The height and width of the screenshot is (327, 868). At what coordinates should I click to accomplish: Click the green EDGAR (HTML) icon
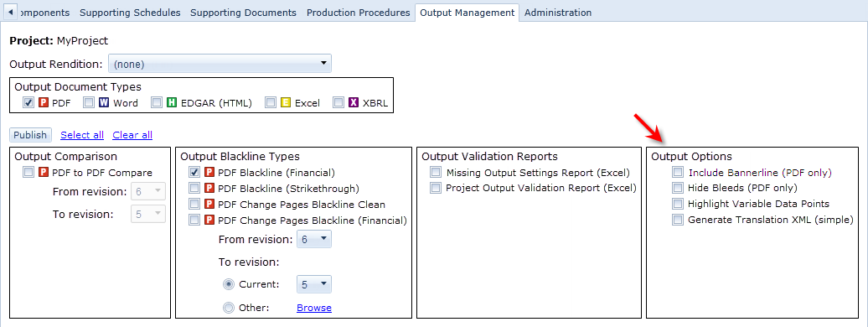tap(172, 102)
